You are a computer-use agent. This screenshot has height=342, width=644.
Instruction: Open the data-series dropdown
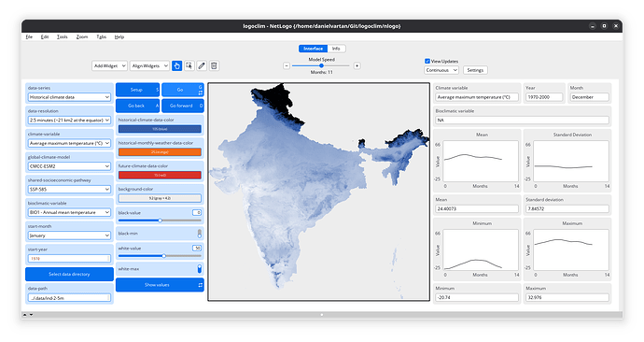69,97
